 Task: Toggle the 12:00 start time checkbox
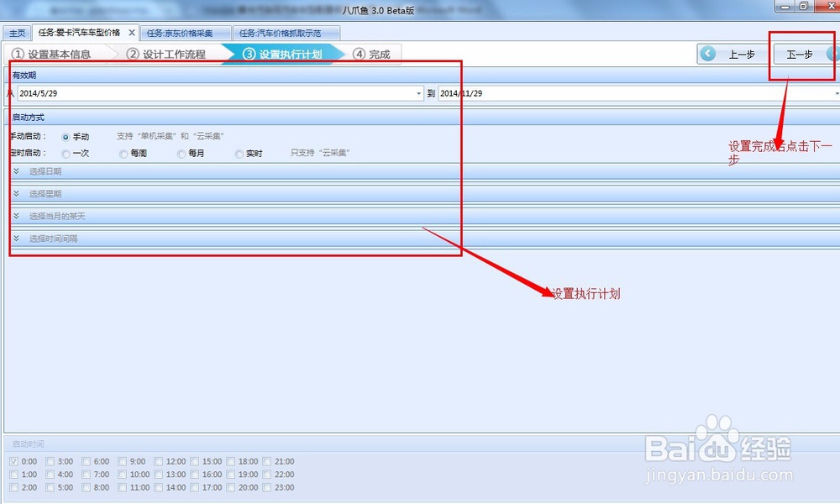159,461
